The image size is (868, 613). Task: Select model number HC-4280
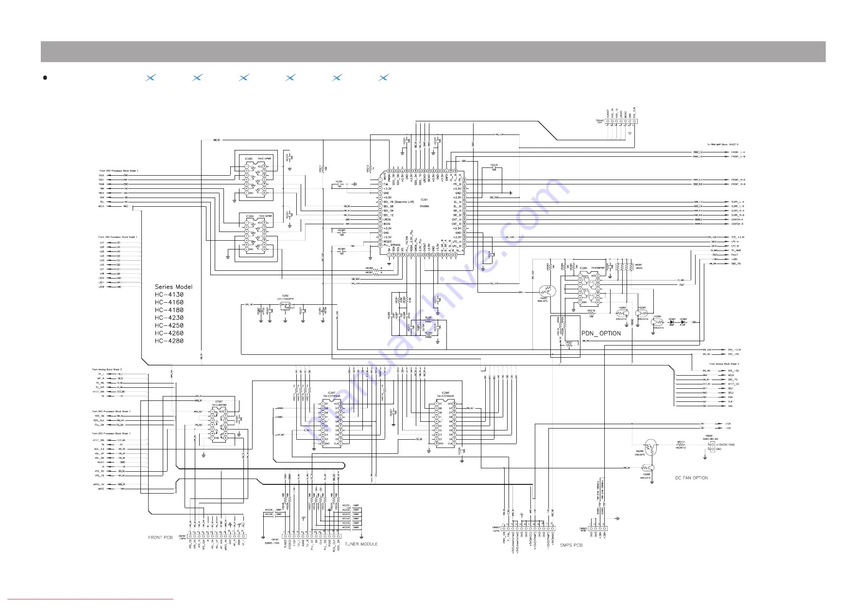[x=169, y=341]
